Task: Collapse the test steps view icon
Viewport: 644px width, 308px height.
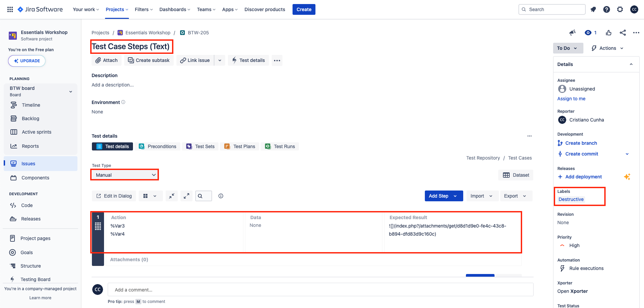Action: pos(172,196)
